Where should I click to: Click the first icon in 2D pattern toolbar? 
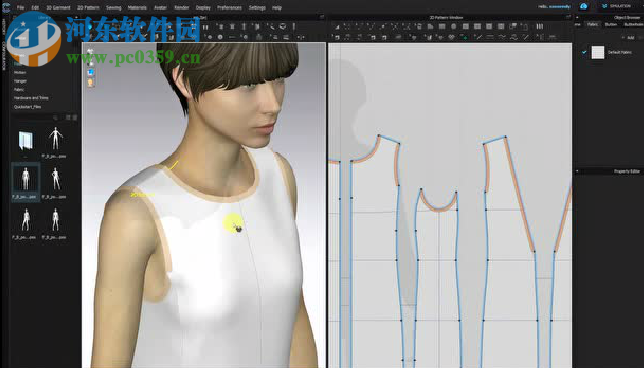(337, 27)
